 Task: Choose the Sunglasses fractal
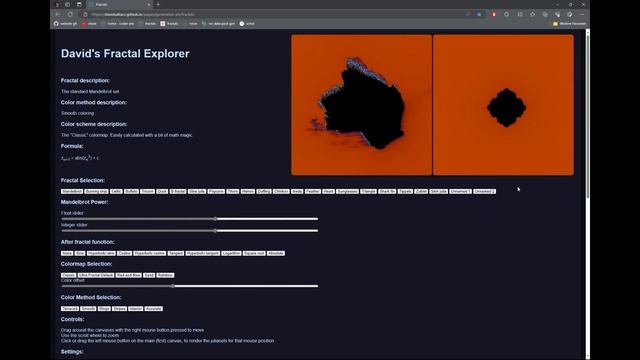[x=347, y=191]
